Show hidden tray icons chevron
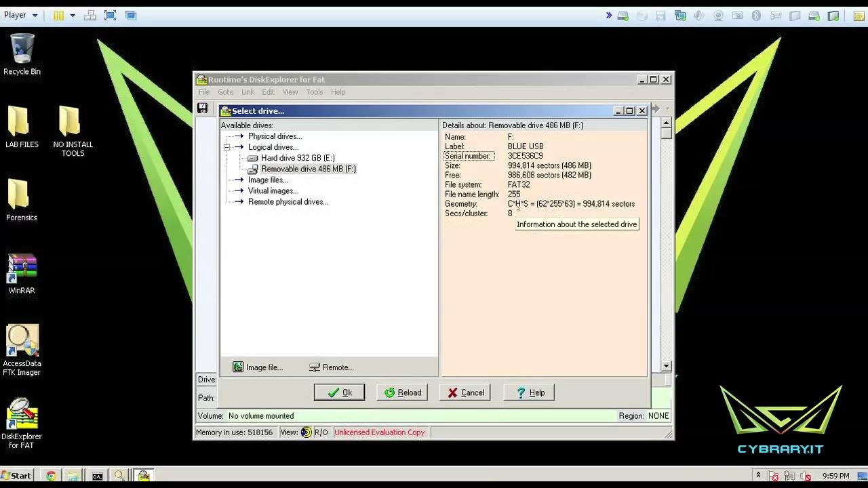Viewport: 868px width, 488px height. [x=758, y=476]
